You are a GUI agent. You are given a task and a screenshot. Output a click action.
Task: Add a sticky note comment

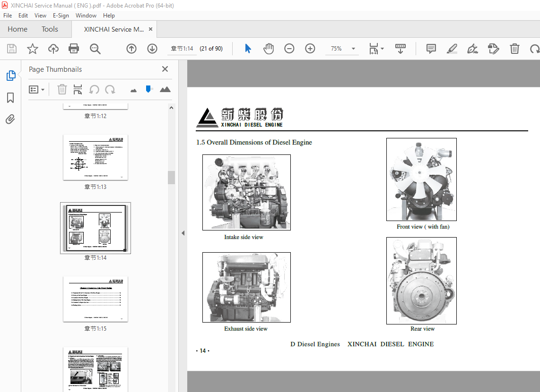coord(431,49)
